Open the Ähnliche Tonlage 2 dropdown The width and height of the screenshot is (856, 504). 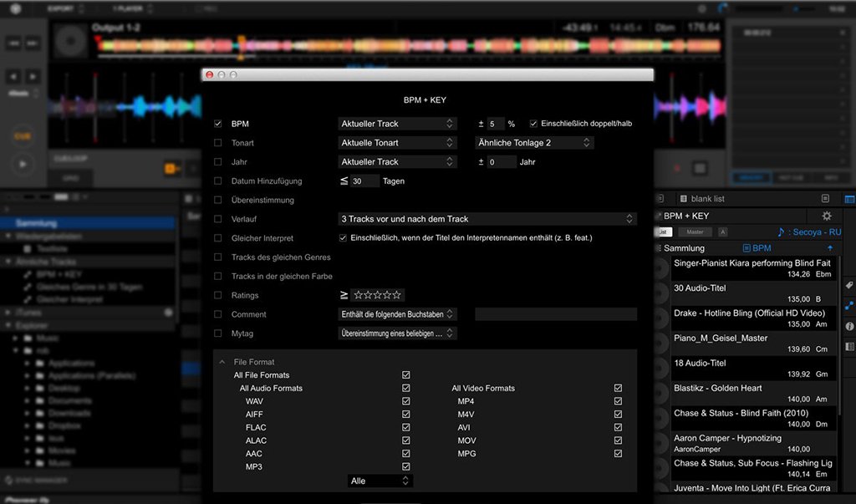[534, 143]
